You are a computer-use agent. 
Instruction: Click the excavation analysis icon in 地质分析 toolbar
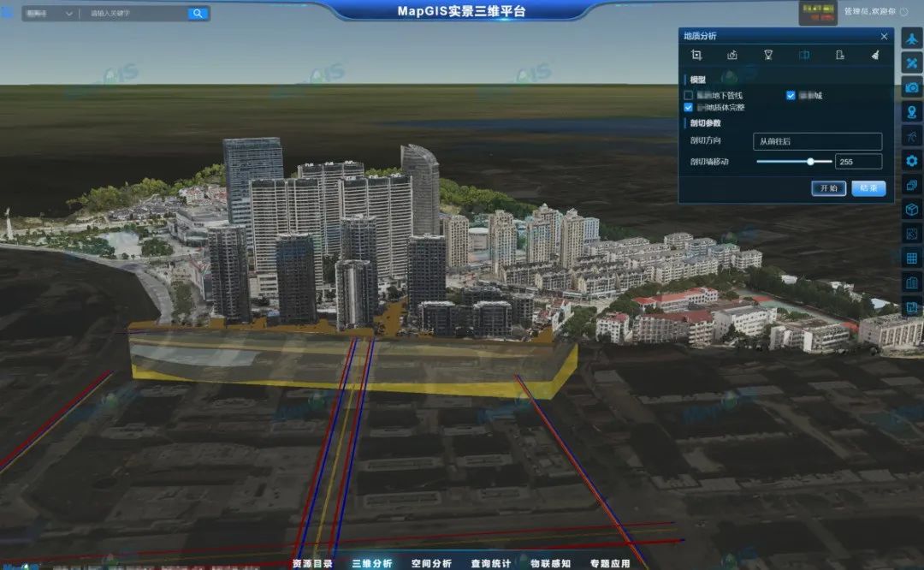click(731, 55)
